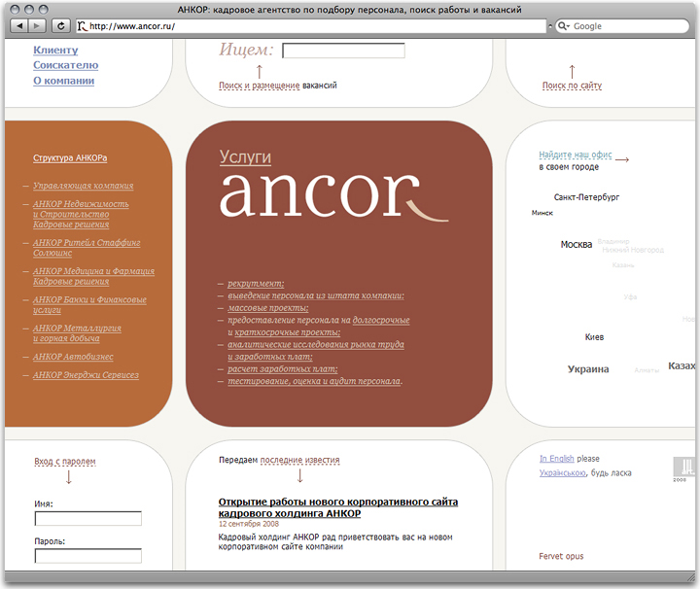Screen dimensions: 700x589
Task: Select Санкт-Петербург office on the map
Action: tap(586, 197)
